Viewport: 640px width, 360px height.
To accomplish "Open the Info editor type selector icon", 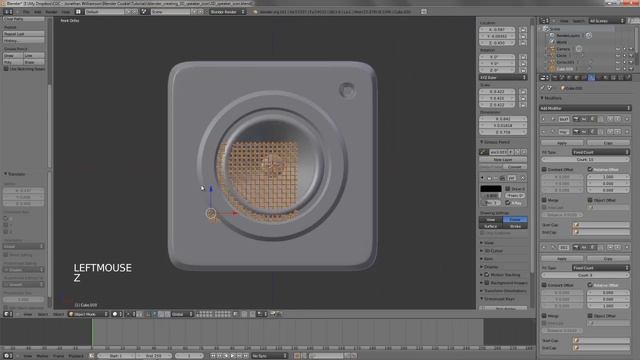I will click(8, 12).
